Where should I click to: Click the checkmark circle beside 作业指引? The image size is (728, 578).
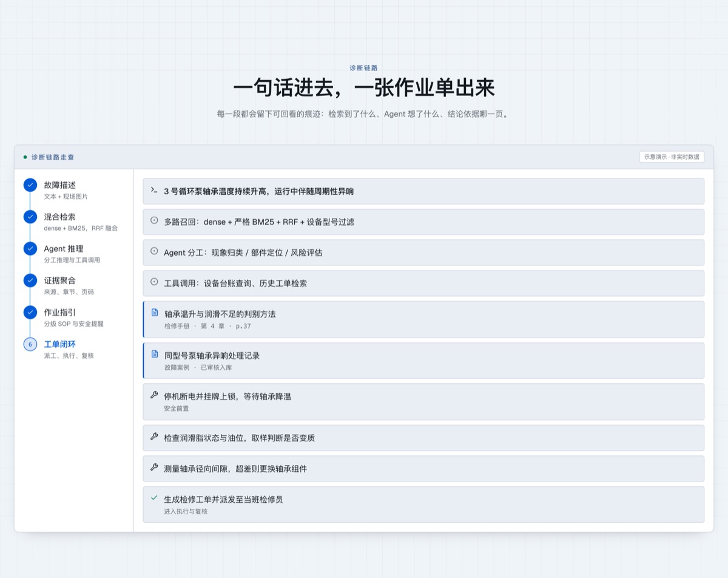[x=30, y=312]
